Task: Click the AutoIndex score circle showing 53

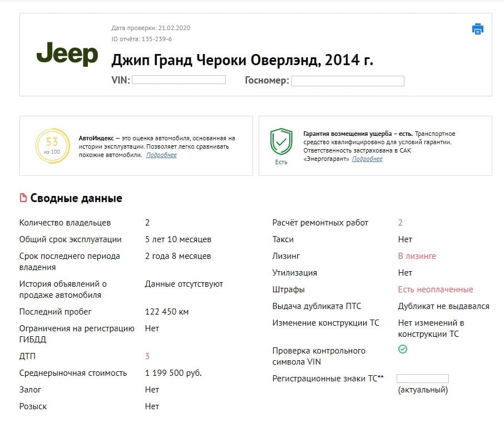Action: (x=52, y=146)
